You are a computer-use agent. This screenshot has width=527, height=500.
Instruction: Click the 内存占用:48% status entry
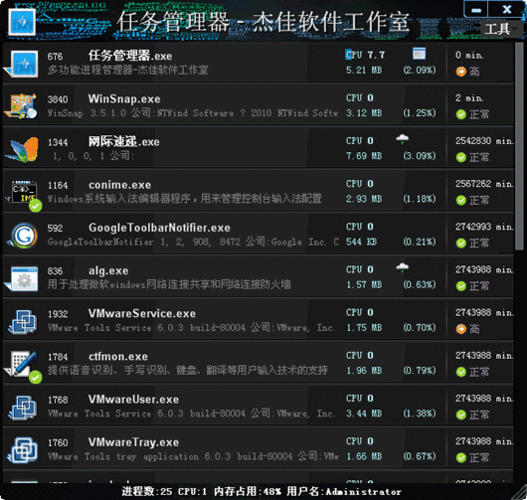[x=247, y=492]
